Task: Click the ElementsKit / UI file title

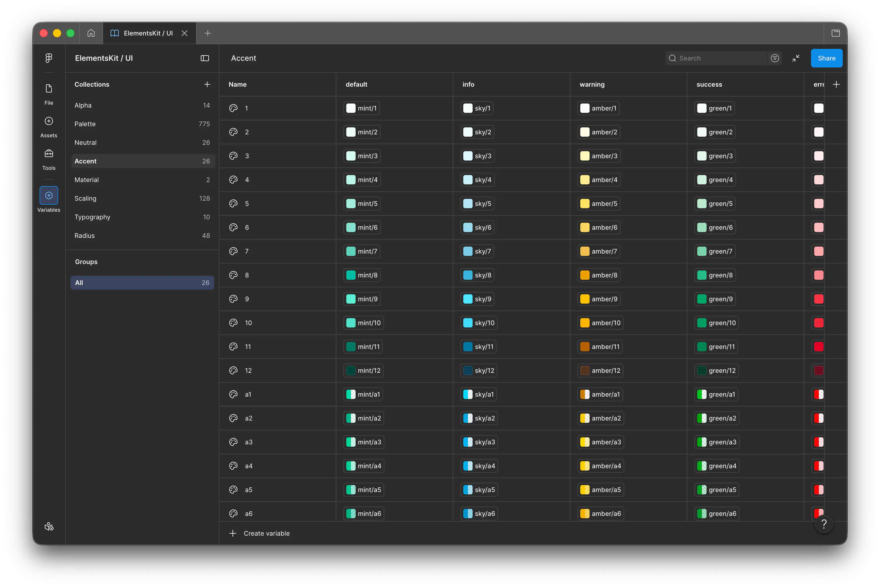Action: tap(104, 58)
